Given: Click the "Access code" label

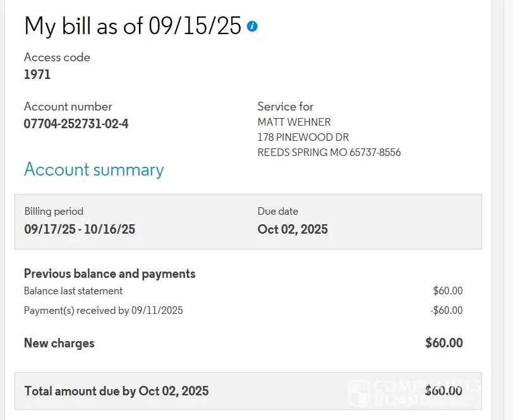Looking at the screenshot, I should pos(57,57).
